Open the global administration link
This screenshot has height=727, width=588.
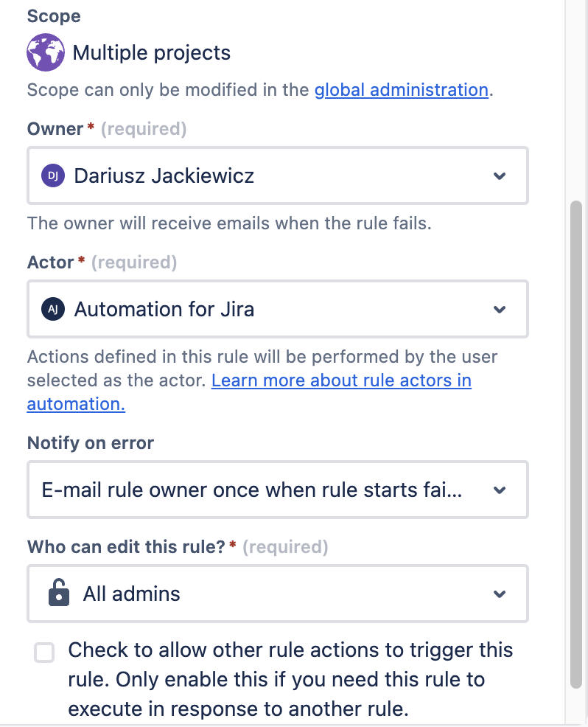tap(401, 89)
